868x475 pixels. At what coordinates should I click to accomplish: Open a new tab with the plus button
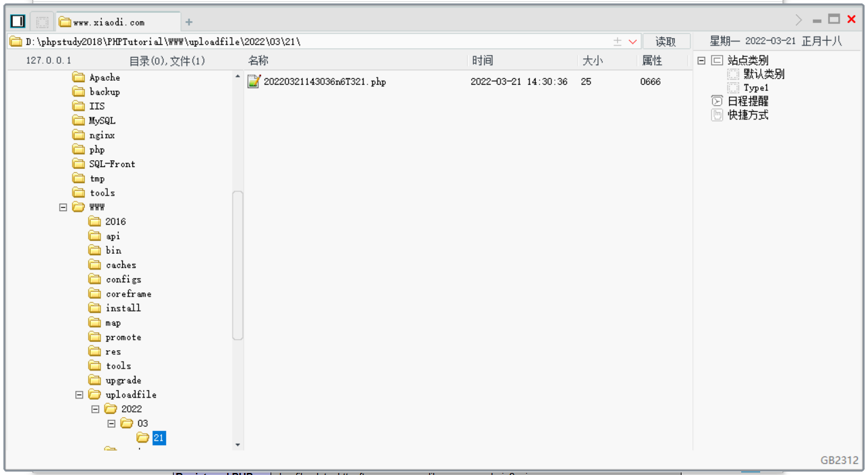188,22
